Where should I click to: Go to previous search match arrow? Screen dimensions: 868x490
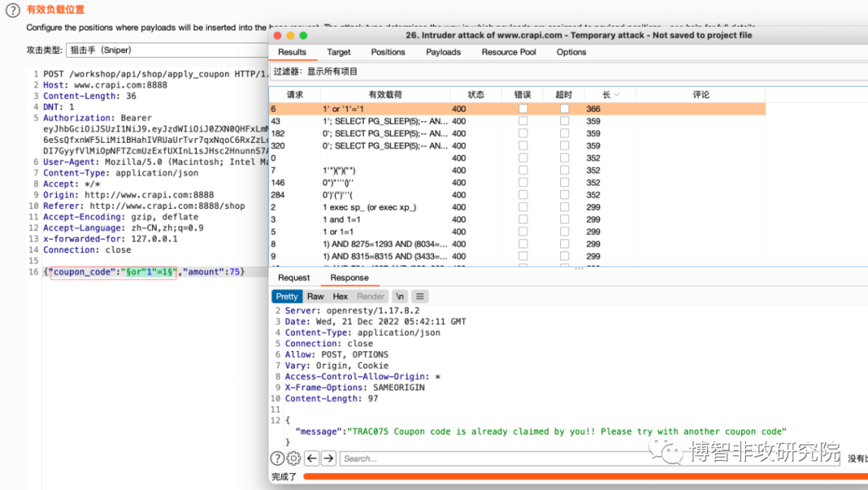[312, 459]
